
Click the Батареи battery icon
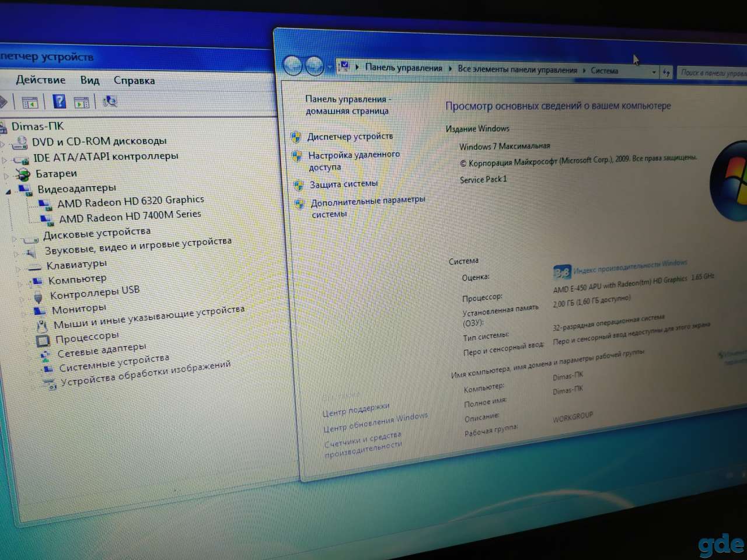pos(23,174)
